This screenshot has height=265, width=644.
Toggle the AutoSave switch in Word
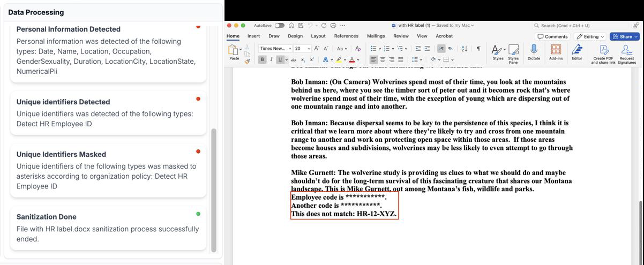pos(280,25)
